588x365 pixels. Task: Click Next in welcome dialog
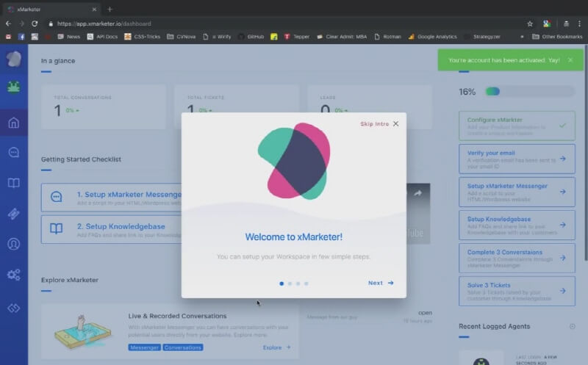[x=381, y=283]
